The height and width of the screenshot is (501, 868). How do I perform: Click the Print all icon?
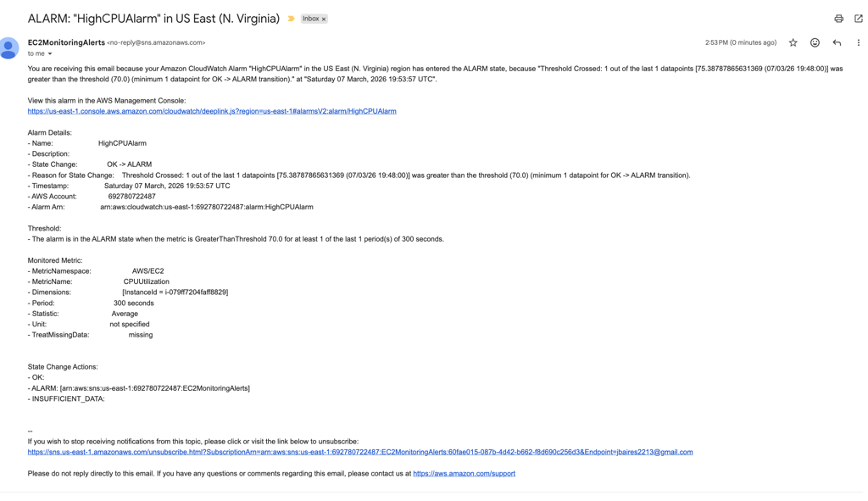838,19
